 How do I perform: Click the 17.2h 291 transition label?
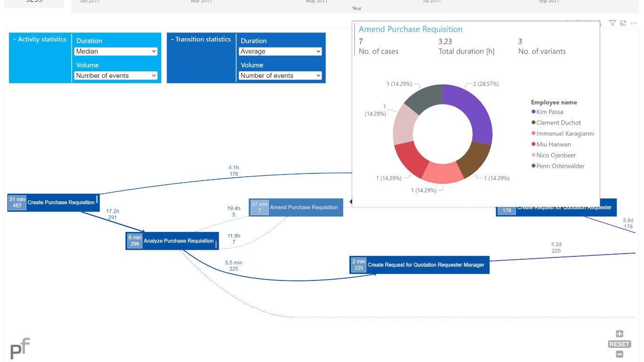pyautogui.click(x=112, y=214)
